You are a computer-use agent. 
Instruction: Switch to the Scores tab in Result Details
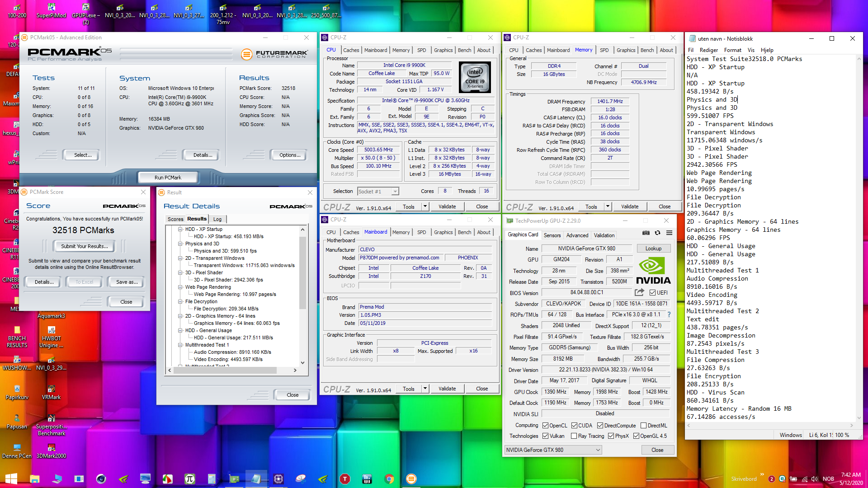pos(175,219)
